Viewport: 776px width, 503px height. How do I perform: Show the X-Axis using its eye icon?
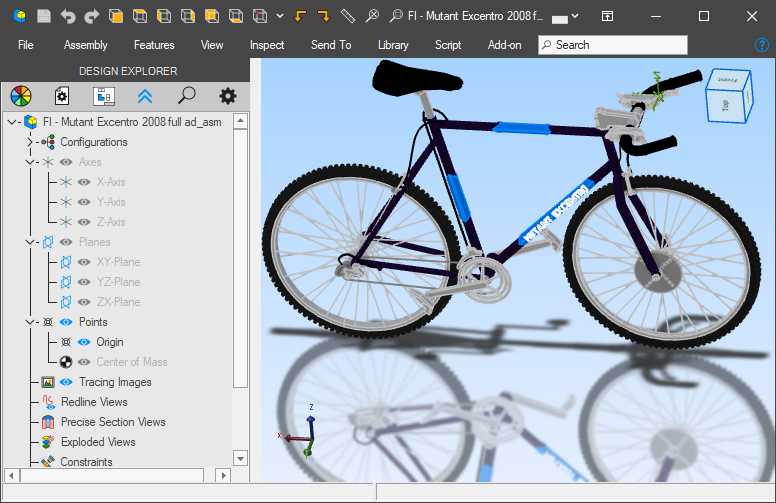pyautogui.click(x=85, y=182)
